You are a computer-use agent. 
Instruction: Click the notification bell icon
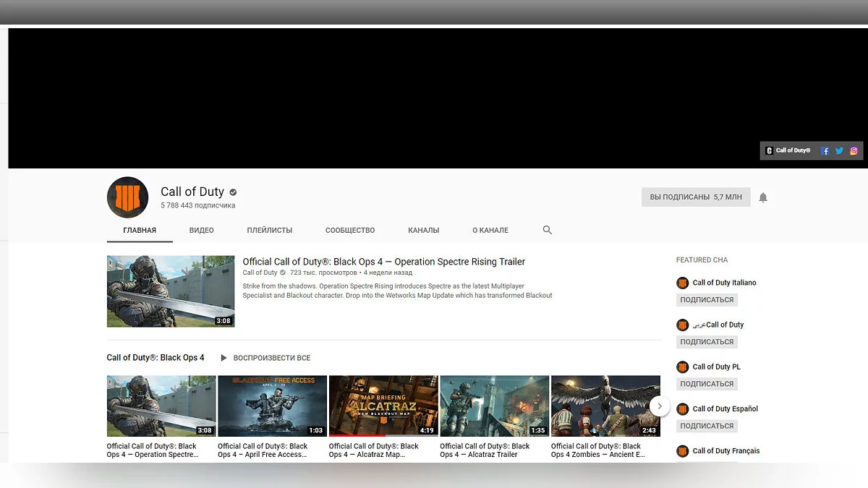[762, 197]
